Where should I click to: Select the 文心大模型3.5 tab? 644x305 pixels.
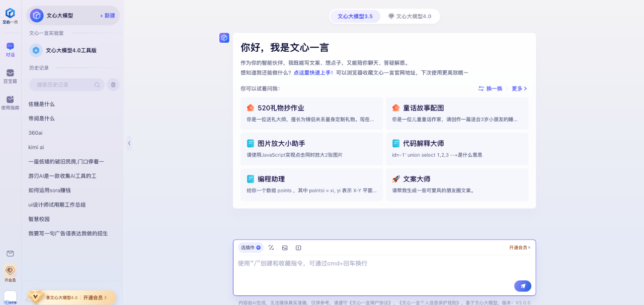point(355,16)
